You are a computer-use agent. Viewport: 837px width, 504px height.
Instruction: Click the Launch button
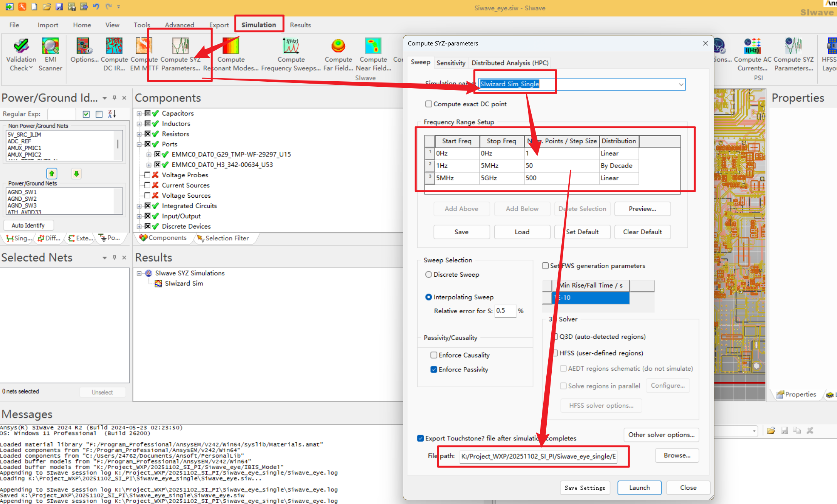pyautogui.click(x=639, y=488)
